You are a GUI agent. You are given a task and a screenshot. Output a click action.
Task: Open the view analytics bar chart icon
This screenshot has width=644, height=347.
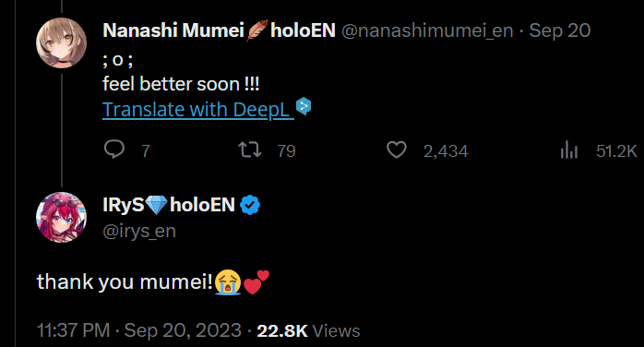[569, 150]
